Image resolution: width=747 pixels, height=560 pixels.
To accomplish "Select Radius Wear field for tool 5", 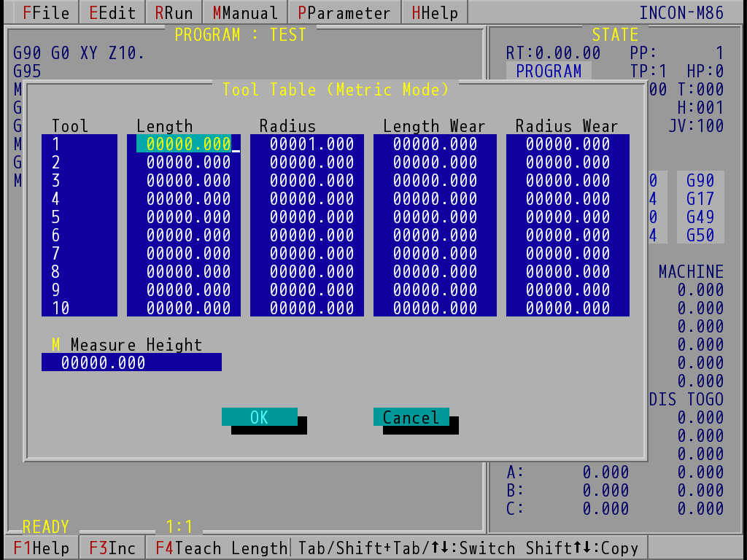I will pyautogui.click(x=568, y=217).
